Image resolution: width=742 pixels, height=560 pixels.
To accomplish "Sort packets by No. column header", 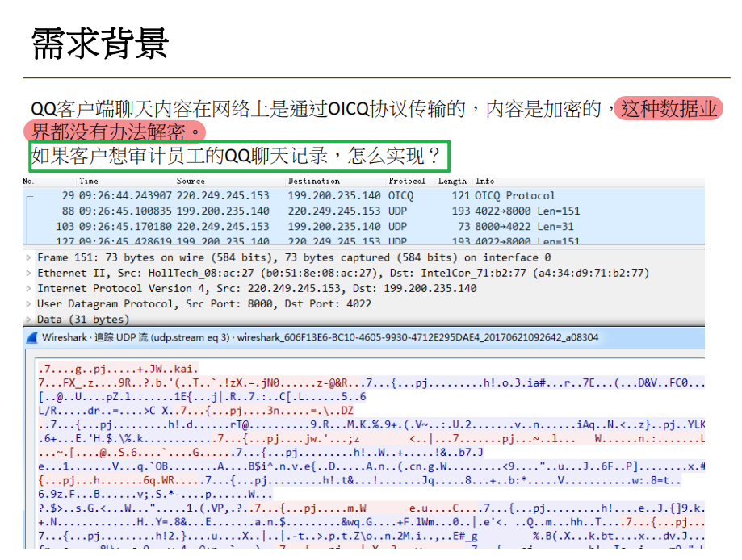I will tap(28, 181).
